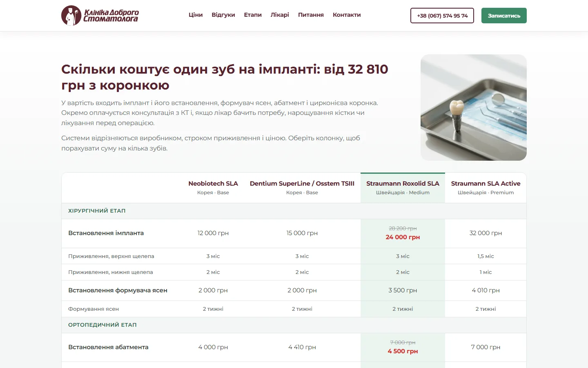Go to the Відгуки section
This screenshot has height=368, width=588.
pos(223,15)
